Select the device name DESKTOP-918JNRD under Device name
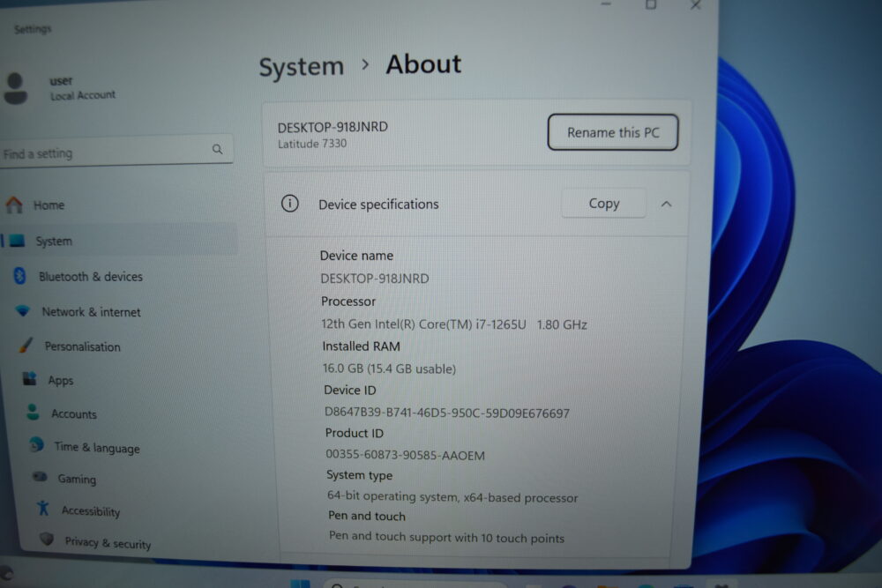Image resolution: width=882 pixels, height=588 pixels. click(375, 279)
